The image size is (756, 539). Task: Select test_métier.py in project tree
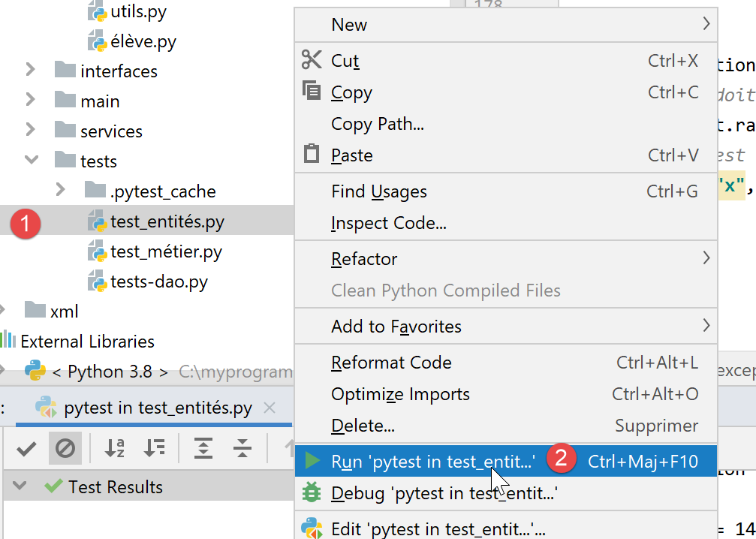pyautogui.click(x=166, y=251)
